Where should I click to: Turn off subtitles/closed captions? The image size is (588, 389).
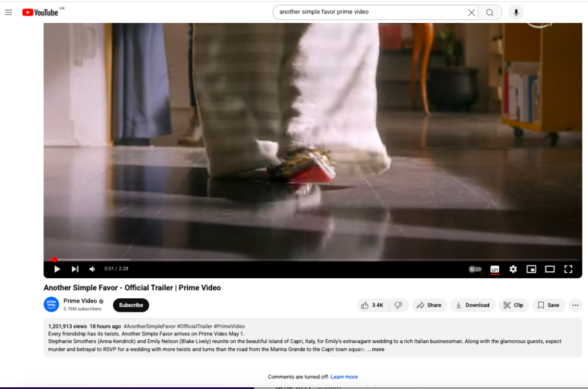point(495,269)
